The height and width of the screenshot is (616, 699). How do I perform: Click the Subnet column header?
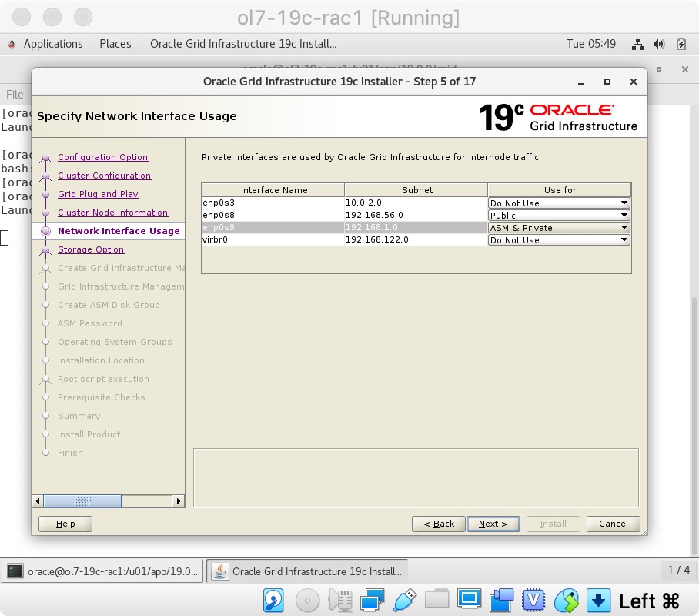tap(416, 190)
